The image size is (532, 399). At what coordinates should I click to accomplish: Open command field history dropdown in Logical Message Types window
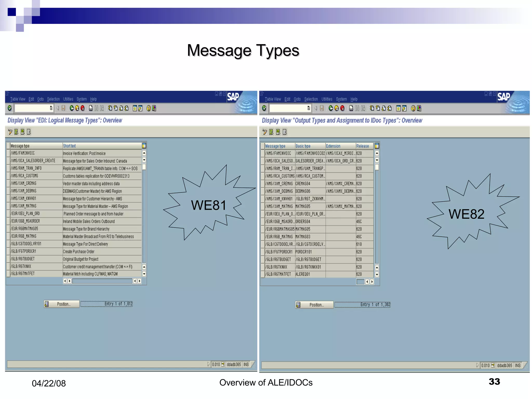(x=51, y=108)
